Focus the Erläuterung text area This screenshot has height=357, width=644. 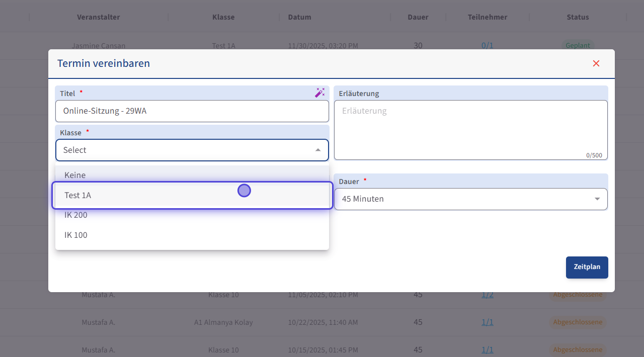coord(470,130)
